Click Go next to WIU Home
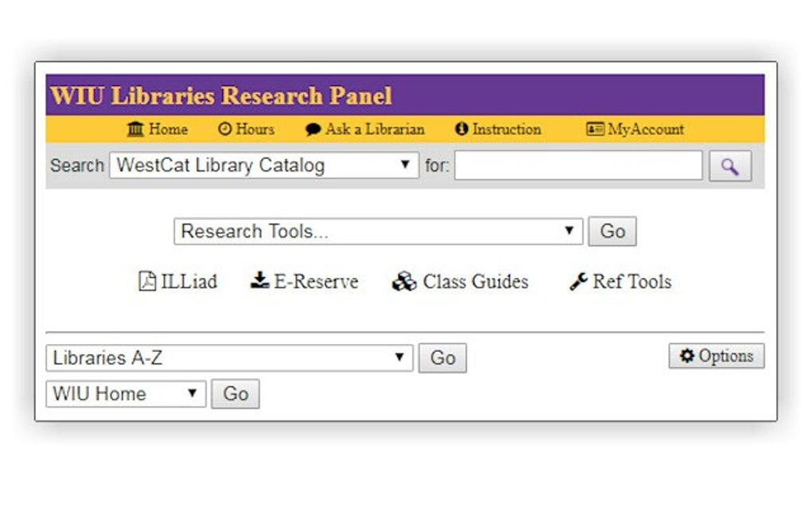This screenshot has height=508, width=812. point(236,393)
